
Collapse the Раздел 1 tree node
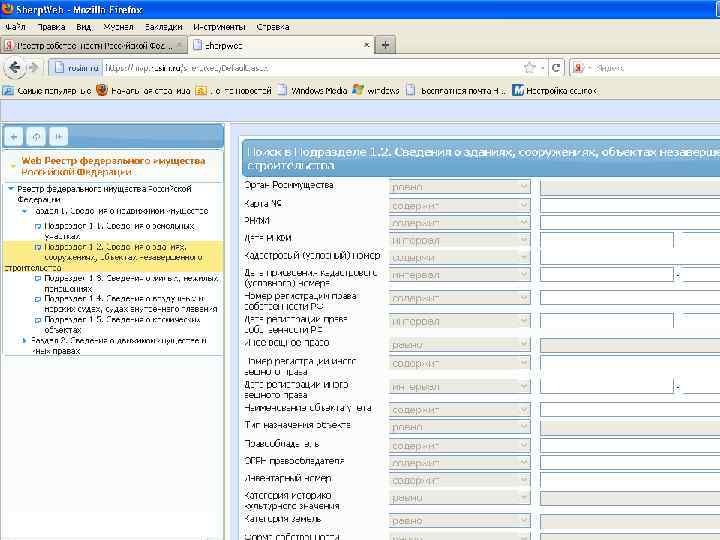tap(25, 211)
